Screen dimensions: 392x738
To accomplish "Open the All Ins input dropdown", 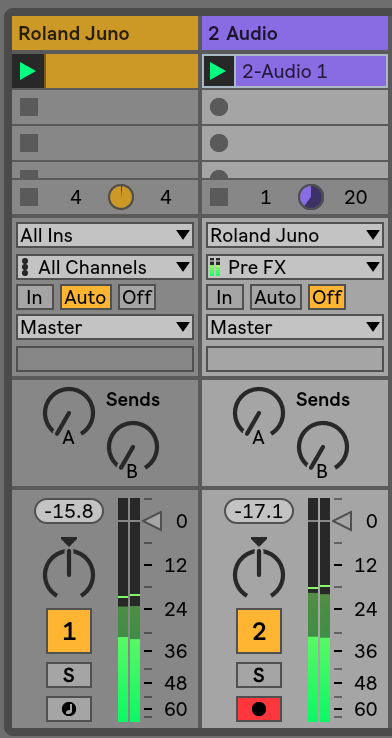I will point(105,235).
